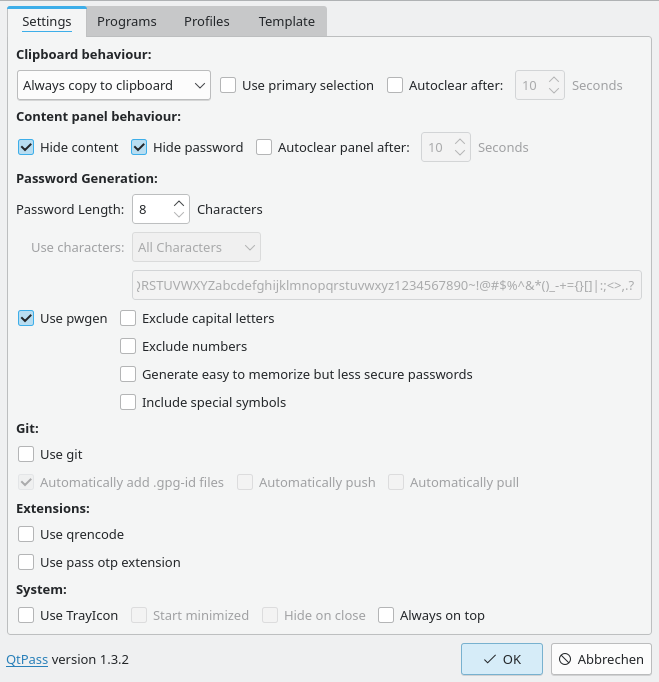Check Include special symbols option

[x=128, y=403]
